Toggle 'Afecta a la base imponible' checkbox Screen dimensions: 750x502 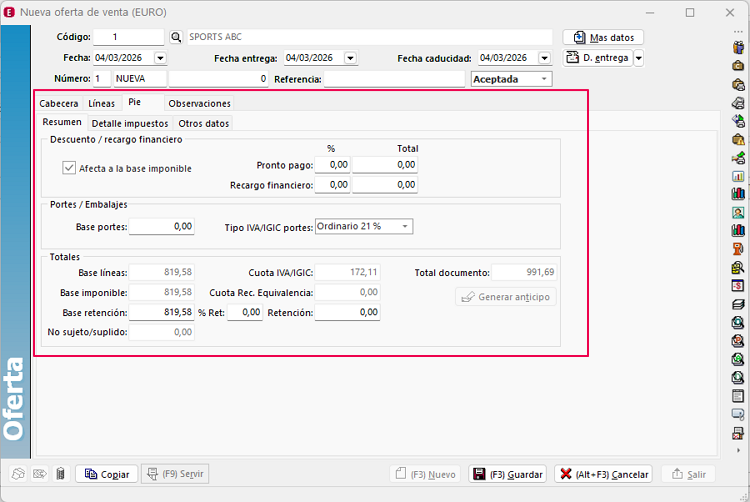pyautogui.click(x=69, y=168)
